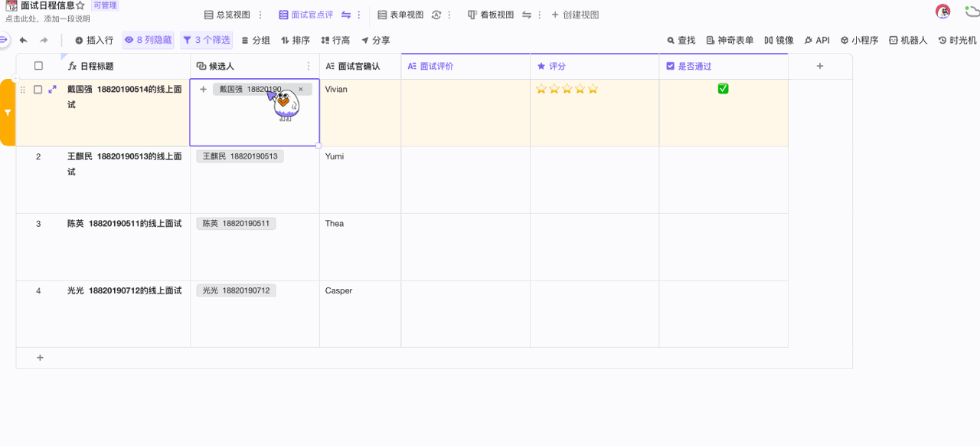
Task: Click the undo arrow icon
Action: (x=24, y=41)
